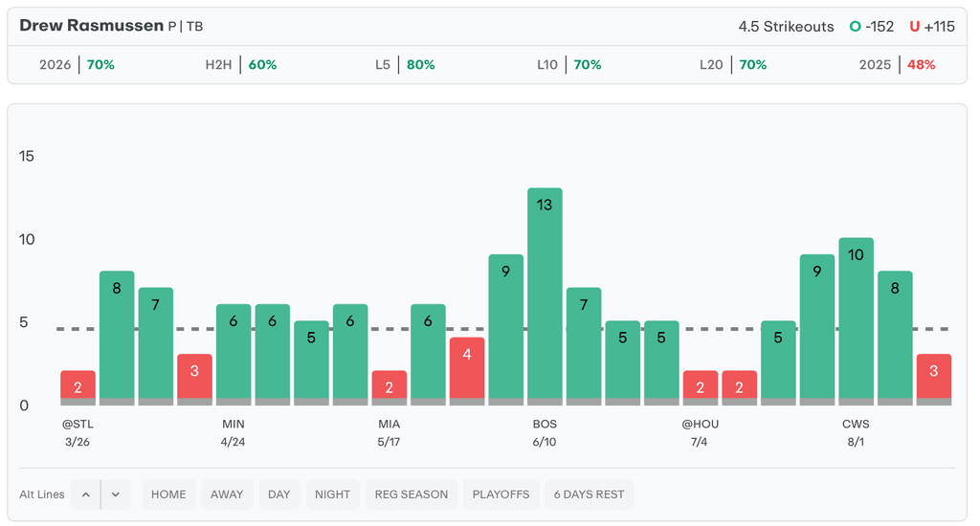Click the y-axis 15 label
Image resolution: width=980 pixels, height=526 pixels.
[x=26, y=156]
